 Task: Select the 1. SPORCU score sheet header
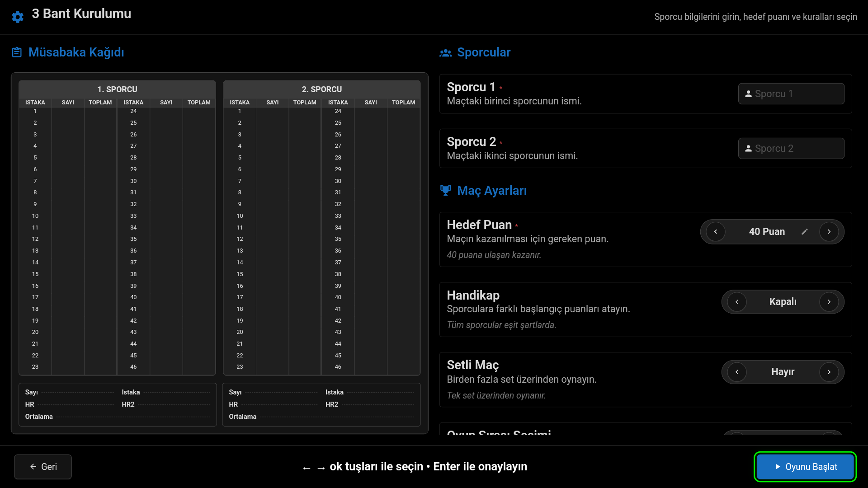pos(117,89)
